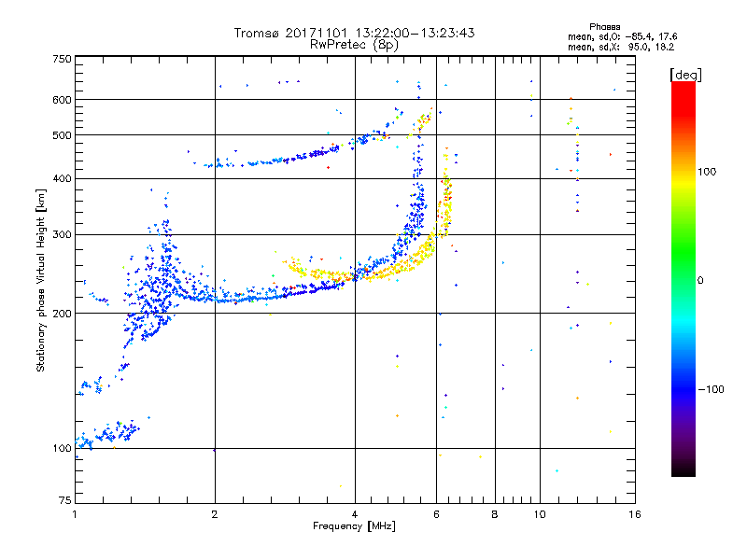Click x-axis tick label "1"

click(75, 514)
